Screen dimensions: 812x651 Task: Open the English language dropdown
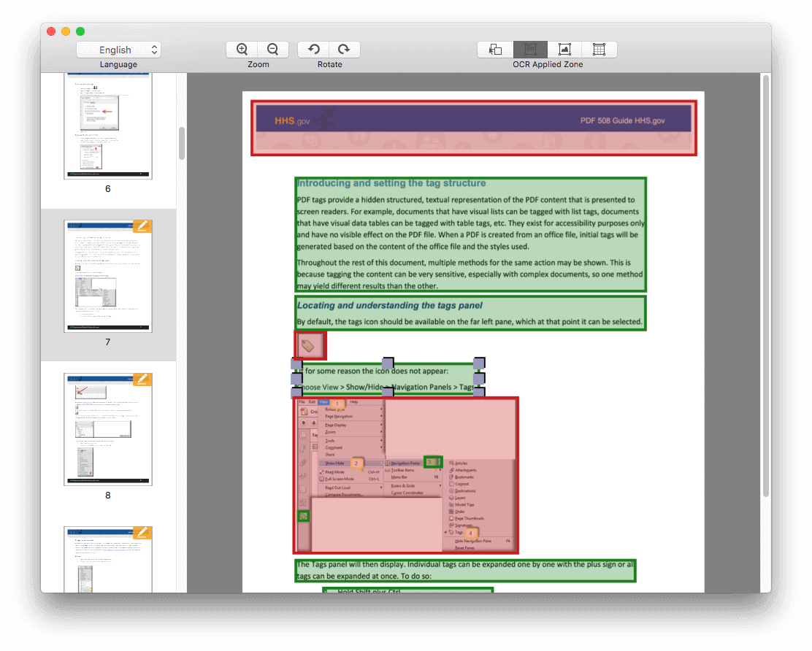[x=118, y=50]
